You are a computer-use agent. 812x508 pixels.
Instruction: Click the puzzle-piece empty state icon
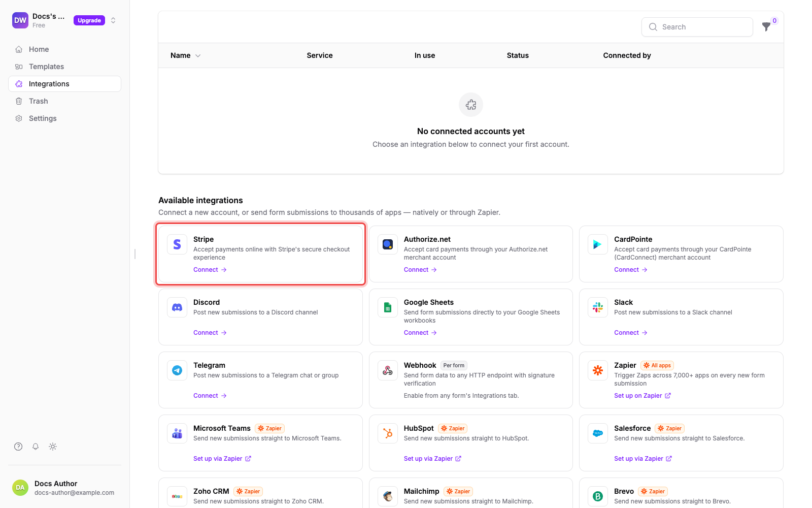click(x=471, y=105)
